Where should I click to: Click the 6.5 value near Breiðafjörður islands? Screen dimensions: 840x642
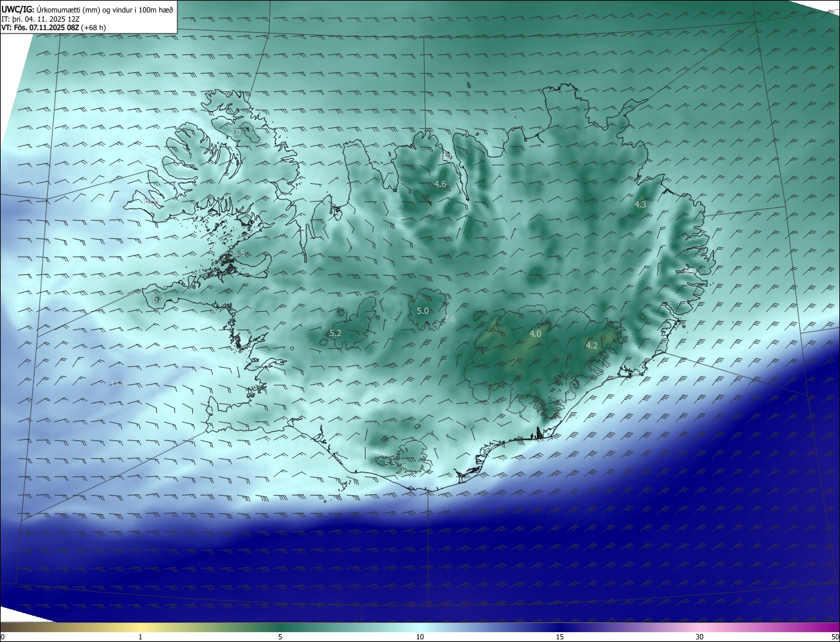point(239,253)
